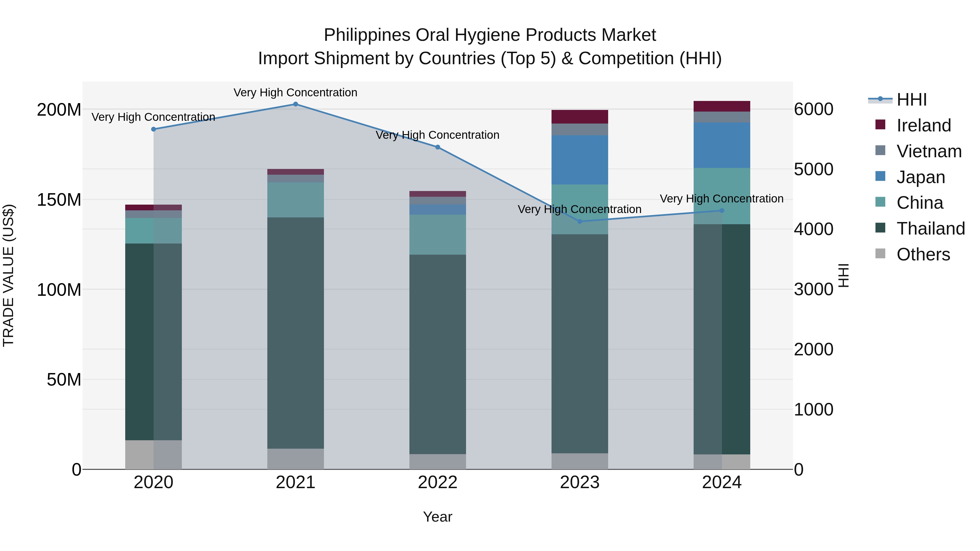This screenshot has width=980, height=551.
Task: Select the 2024 HHI data point
Action: (x=722, y=211)
